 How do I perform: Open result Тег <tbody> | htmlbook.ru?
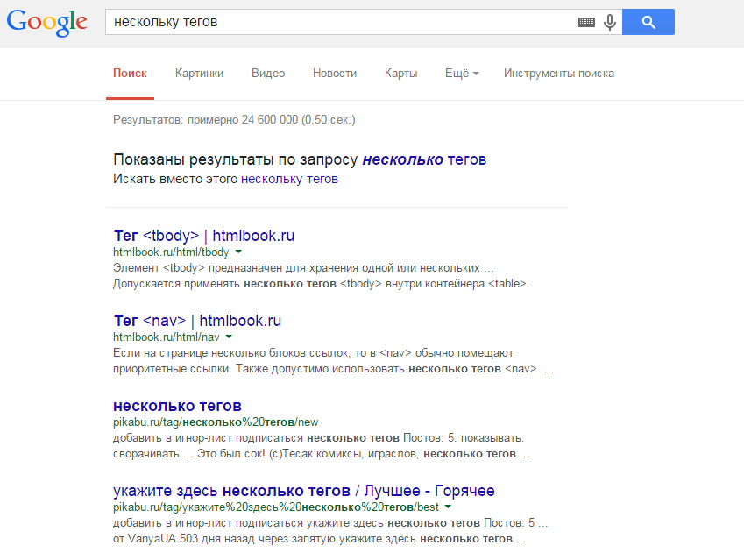click(204, 236)
